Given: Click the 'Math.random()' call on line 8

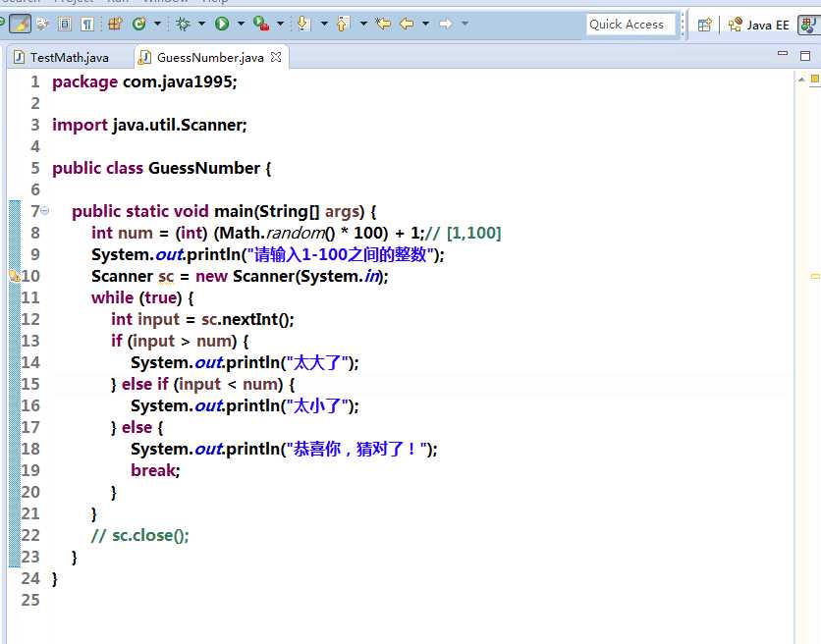Looking at the screenshot, I should click(x=278, y=233).
